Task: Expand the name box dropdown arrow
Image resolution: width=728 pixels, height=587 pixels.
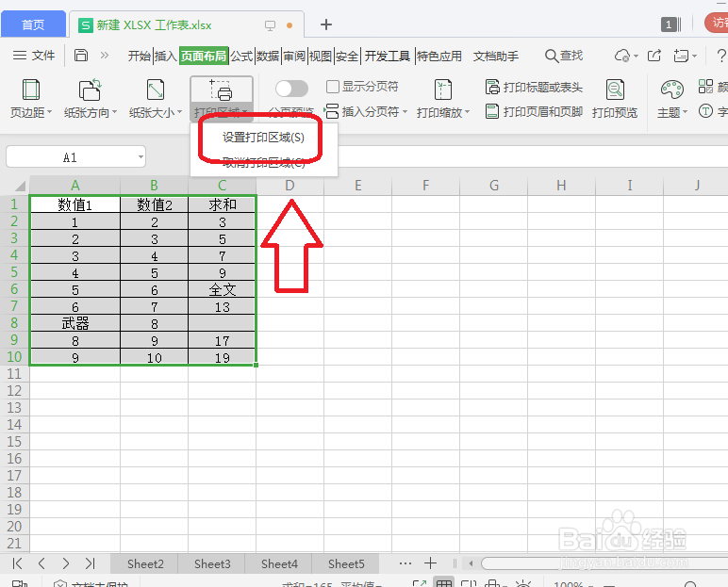Action: click(x=141, y=156)
